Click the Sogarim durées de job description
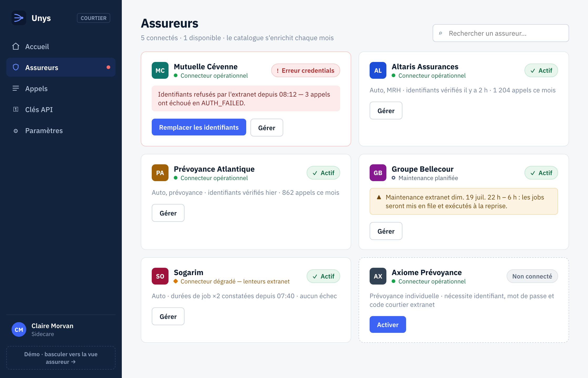 (244, 296)
